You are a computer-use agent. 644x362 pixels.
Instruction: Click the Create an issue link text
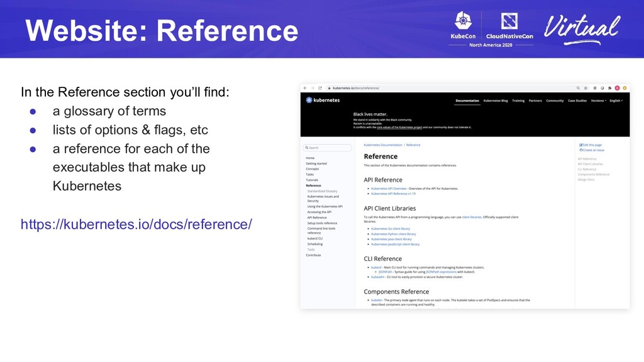click(x=594, y=150)
